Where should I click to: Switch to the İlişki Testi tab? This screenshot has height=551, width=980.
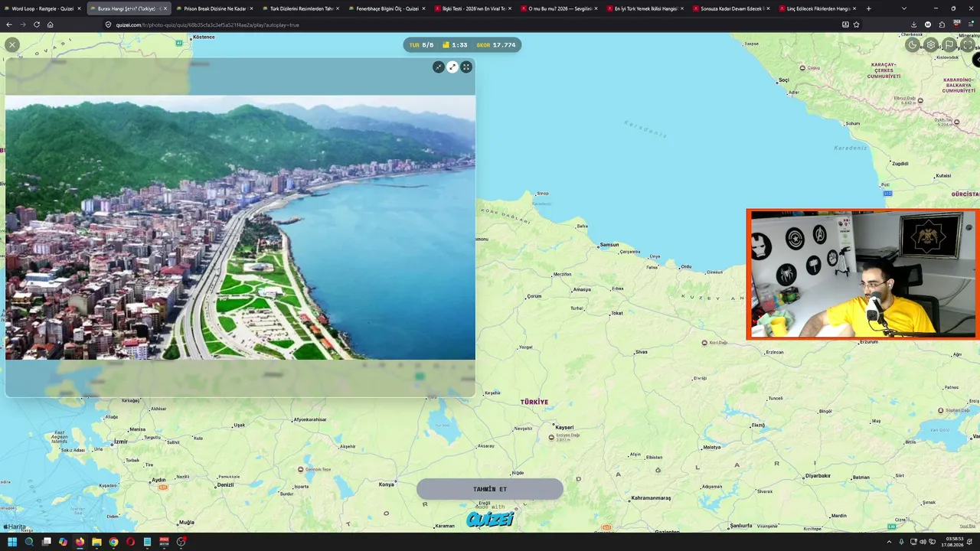[x=473, y=8]
